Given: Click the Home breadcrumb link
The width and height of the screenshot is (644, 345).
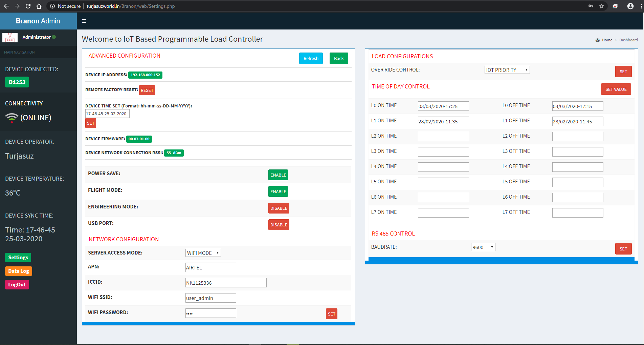Looking at the screenshot, I should pyautogui.click(x=607, y=40).
